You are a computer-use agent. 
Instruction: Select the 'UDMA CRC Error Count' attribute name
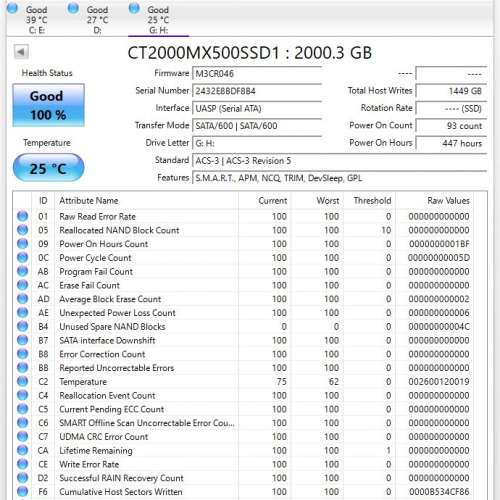(x=103, y=437)
